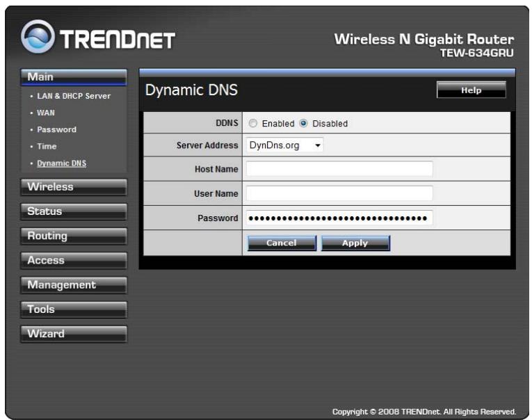The image size is (532, 420).
Task: Open the Routing menu section
Action: [x=74, y=236]
